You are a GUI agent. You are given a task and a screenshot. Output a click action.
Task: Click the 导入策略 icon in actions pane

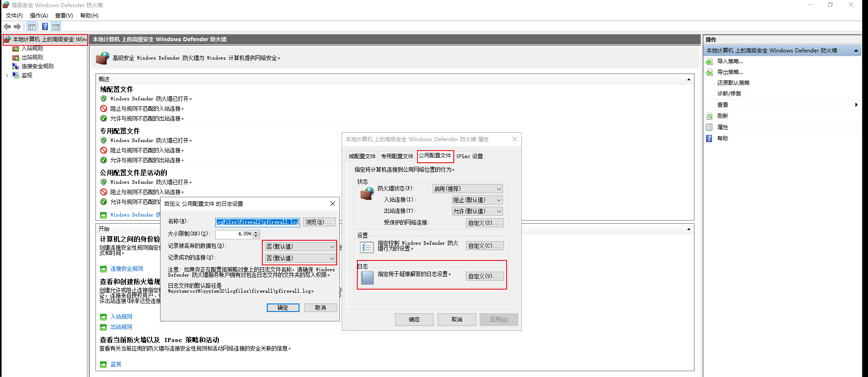click(x=709, y=61)
